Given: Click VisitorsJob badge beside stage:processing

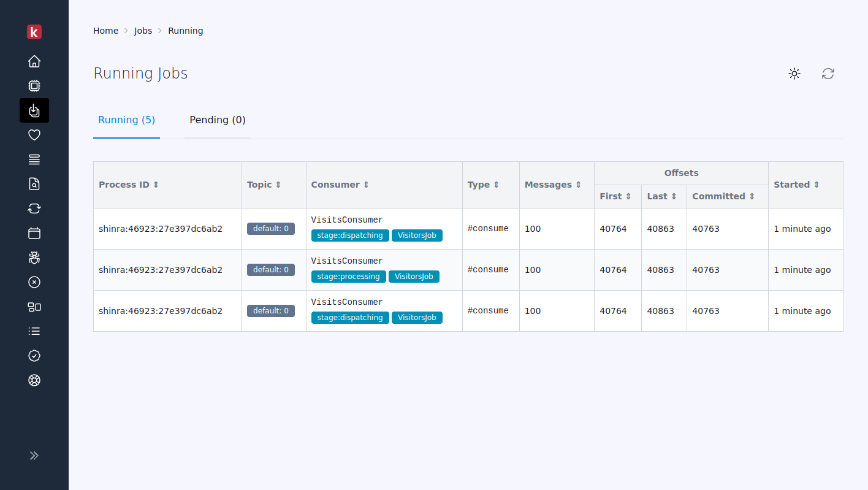Looking at the screenshot, I should [x=414, y=277].
